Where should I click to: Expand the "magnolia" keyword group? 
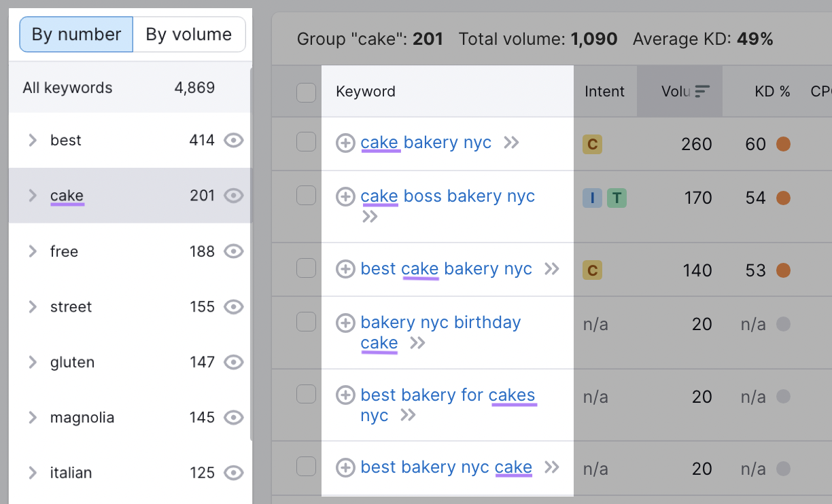point(31,417)
